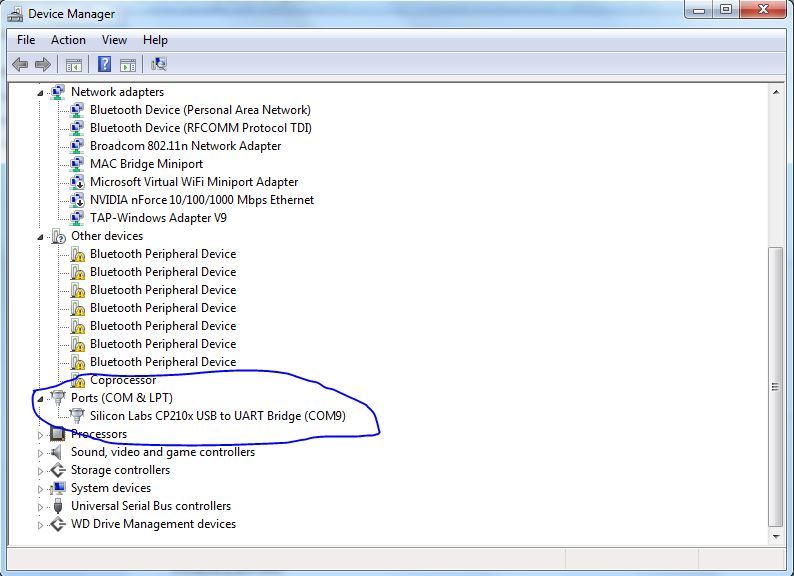Select the Ports (COM & LPT) label
Screen dimensions: 794x576
click(122, 398)
